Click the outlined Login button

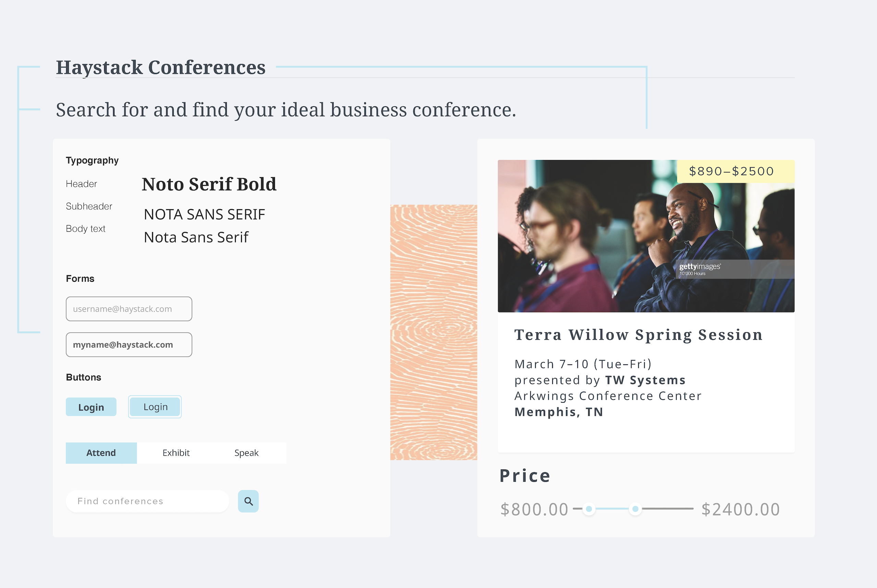(x=155, y=407)
